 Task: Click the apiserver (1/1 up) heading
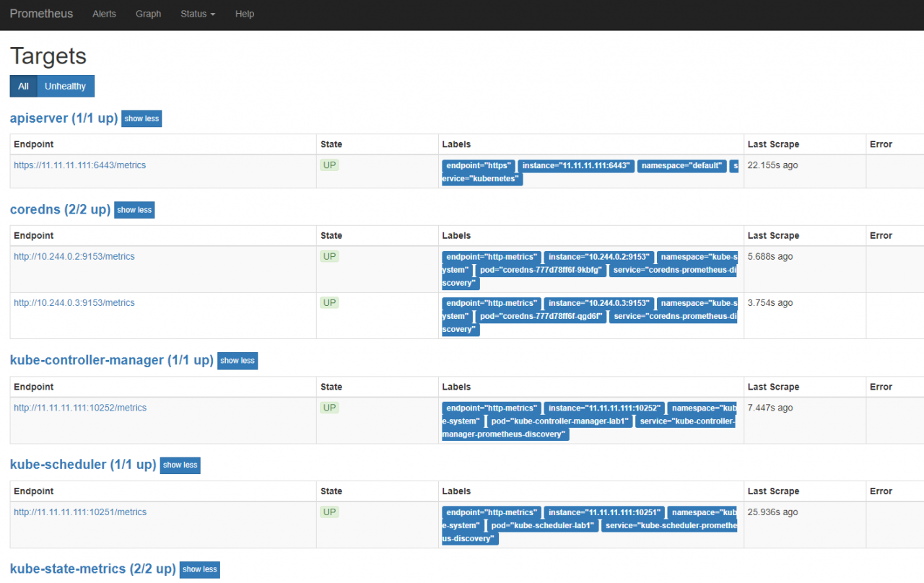click(x=64, y=118)
